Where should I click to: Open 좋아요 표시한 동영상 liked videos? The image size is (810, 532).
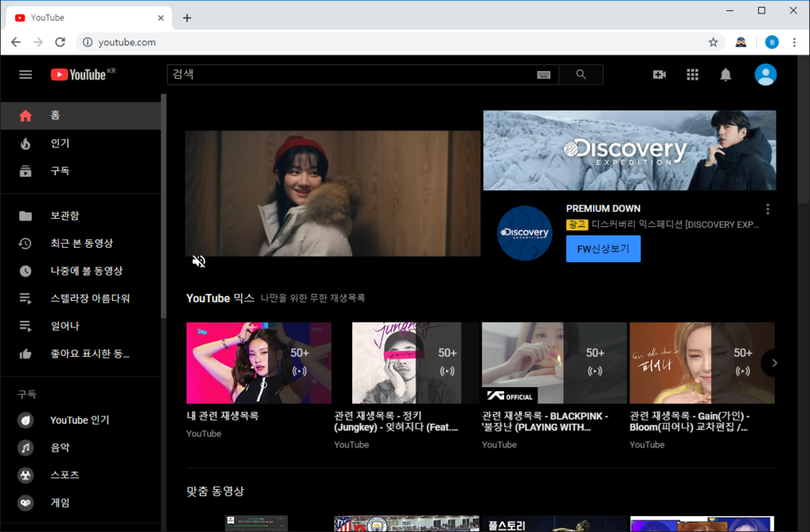click(80, 354)
